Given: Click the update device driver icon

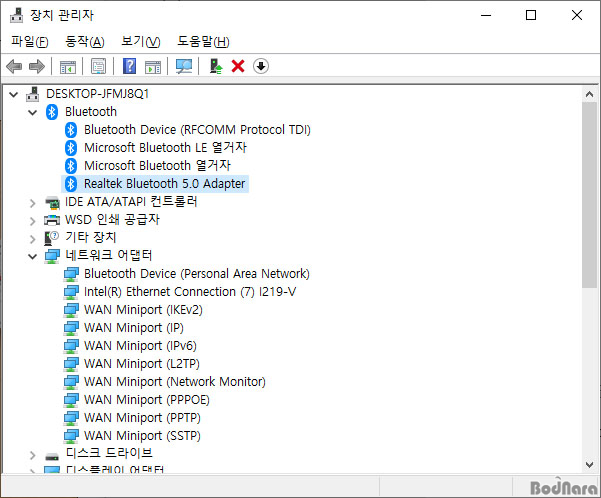Looking at the screenshot, I should [x=216, y=66].
